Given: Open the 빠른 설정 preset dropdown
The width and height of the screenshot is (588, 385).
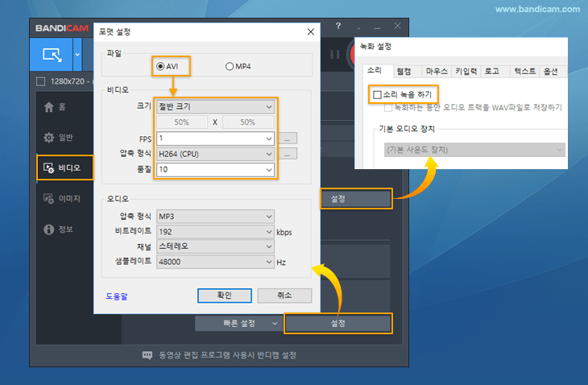Looking at the screenshot, I should coord(238,323).
